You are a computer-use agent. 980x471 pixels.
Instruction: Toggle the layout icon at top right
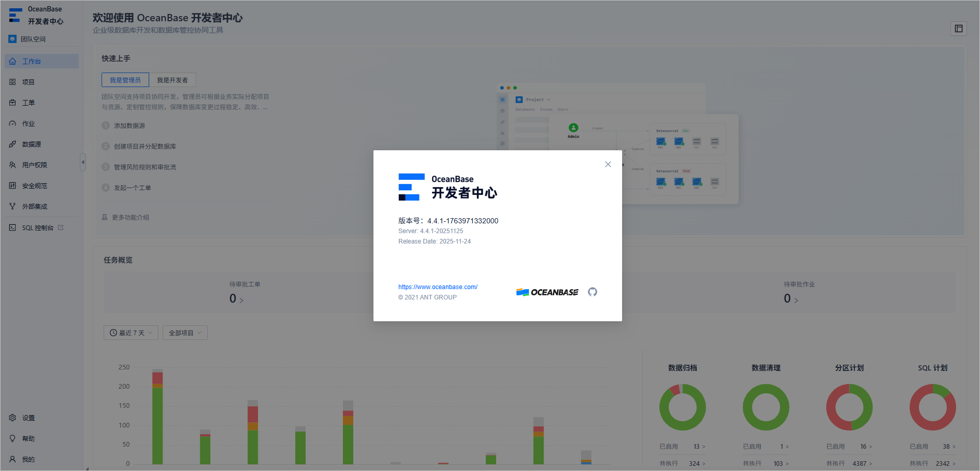pyautogui.click(x=959, y=28)
